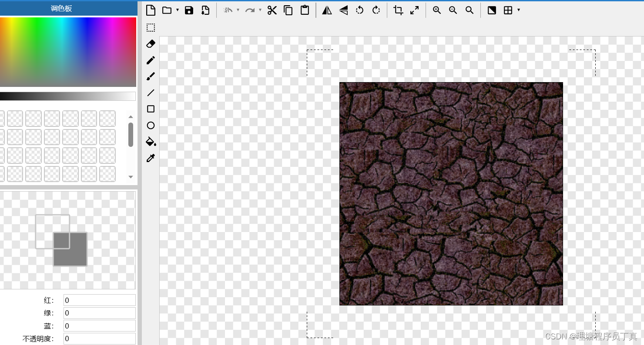Open the undo history dropdown arrow
Image resolution: width=644 pixels, height=345 pixels.
point(238,10)
